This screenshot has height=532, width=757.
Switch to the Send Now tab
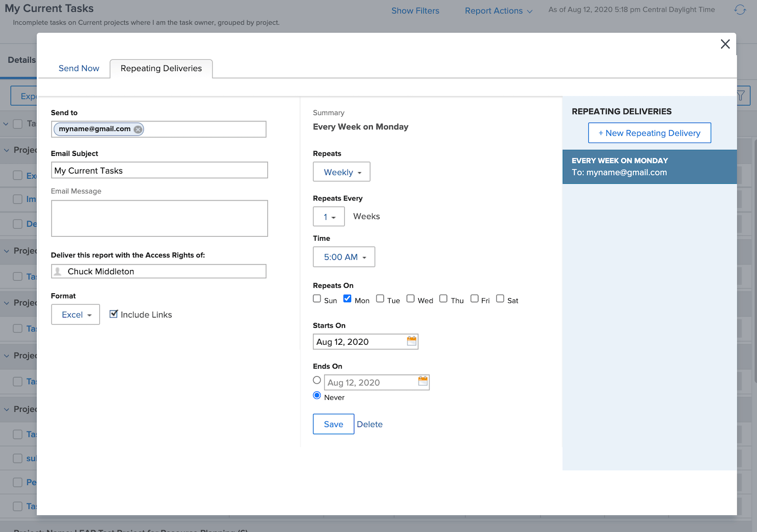pos(79,68)
